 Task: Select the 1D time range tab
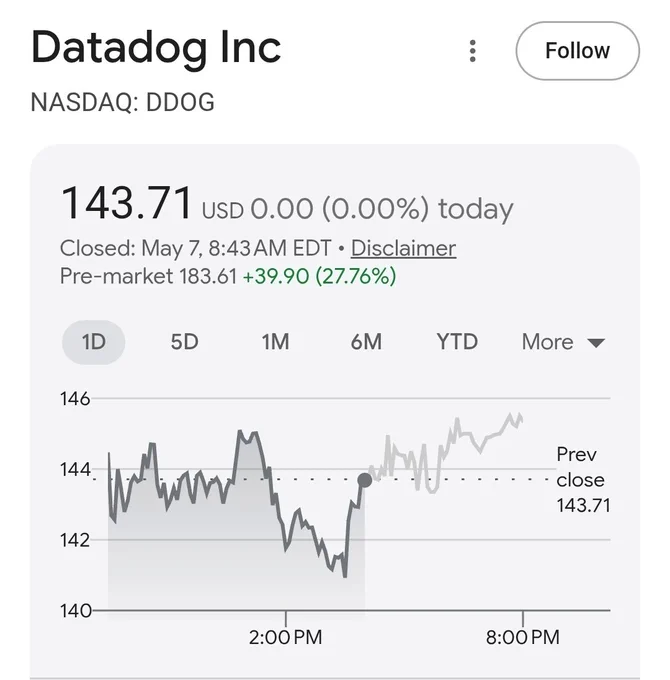click(x=94, y=342)
